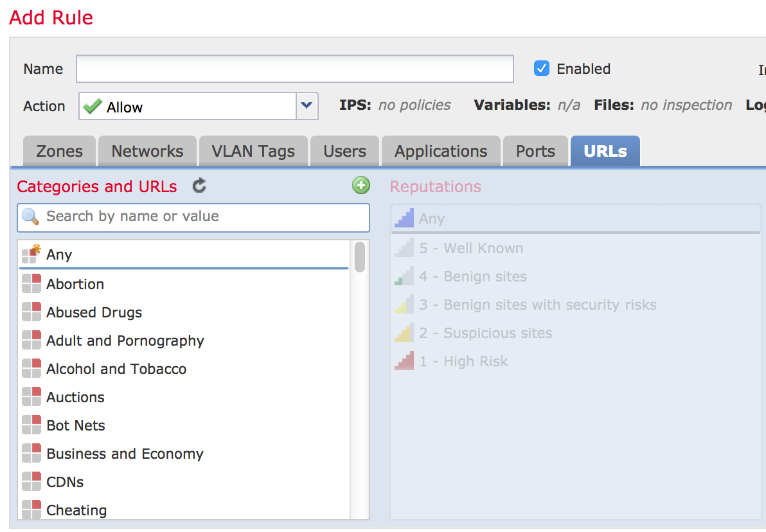Click the CDNs category icon
Viewport: 766px width, 532px height.
point(31,482)
